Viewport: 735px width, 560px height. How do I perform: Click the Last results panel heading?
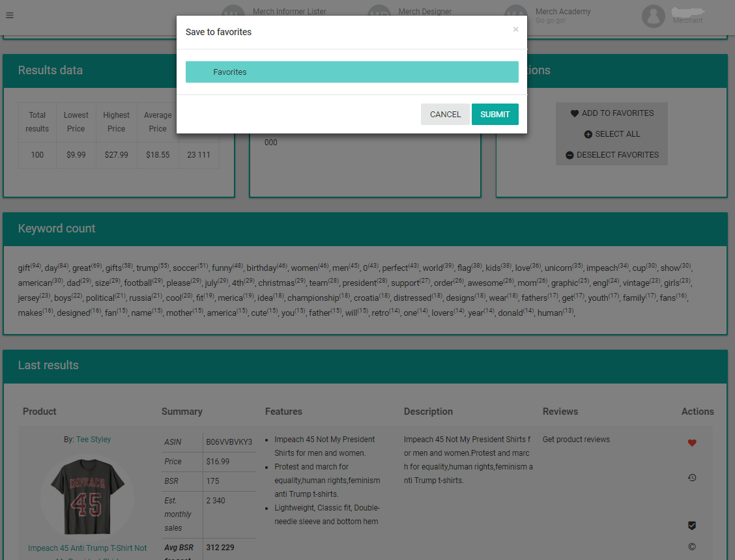pos(48,365)
